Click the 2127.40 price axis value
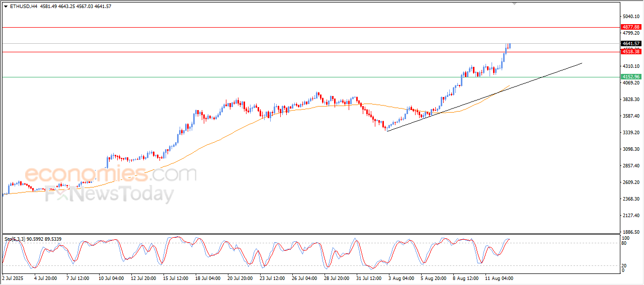 (x=631, y=216)
